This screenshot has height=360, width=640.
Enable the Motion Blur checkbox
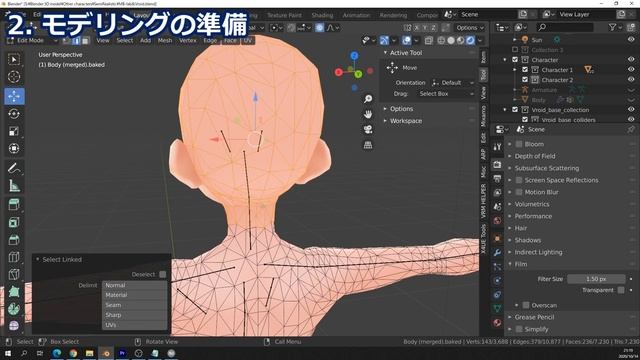point(519,192)
